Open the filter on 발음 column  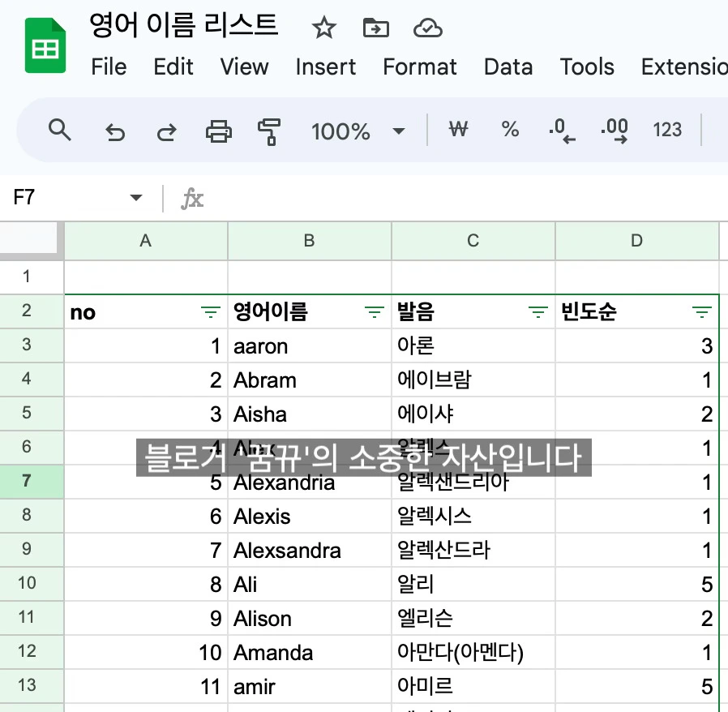tap(538, 312)
